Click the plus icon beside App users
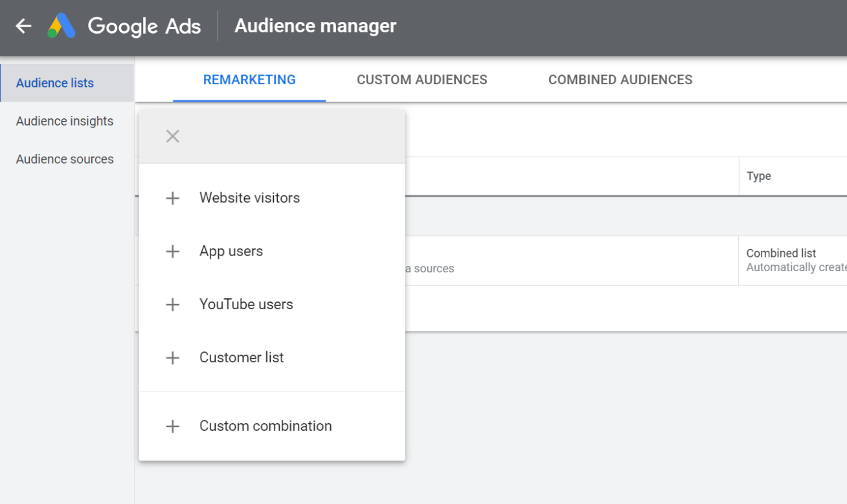Viewport: 847px width, 504px height. tap(172, 251)
